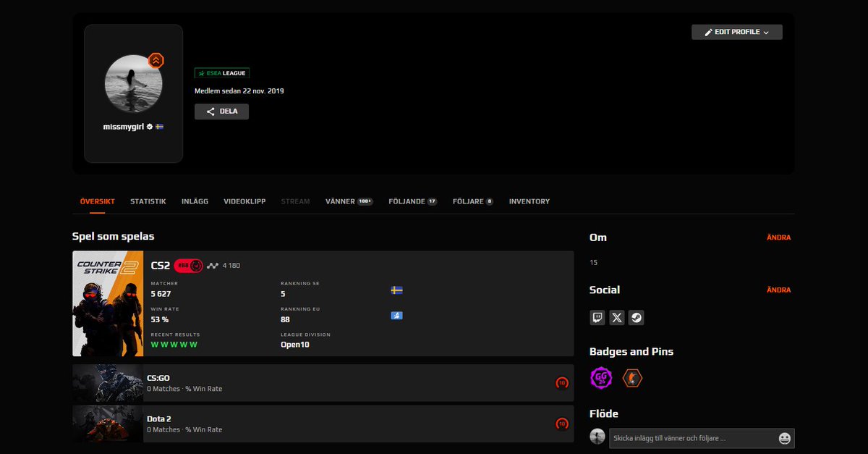The width and height of the screenshot is (868, 454).
Task: Click the red #88 challenger rank badge
Action: click(x=190, y=265)
